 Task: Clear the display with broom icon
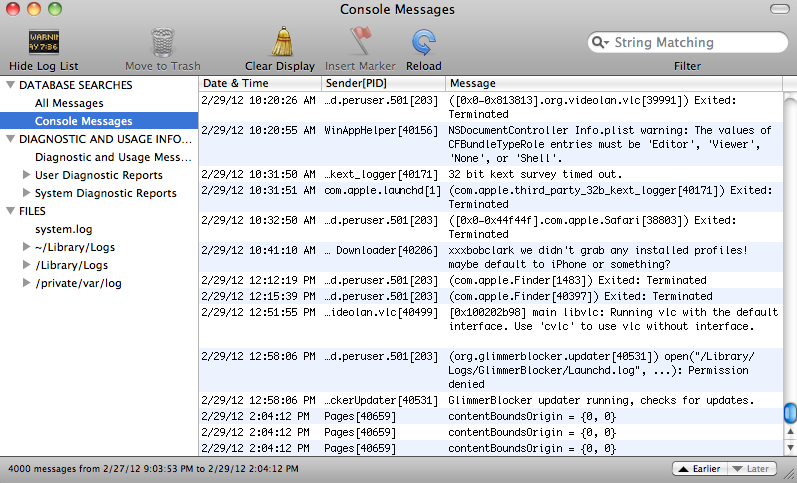281,41
